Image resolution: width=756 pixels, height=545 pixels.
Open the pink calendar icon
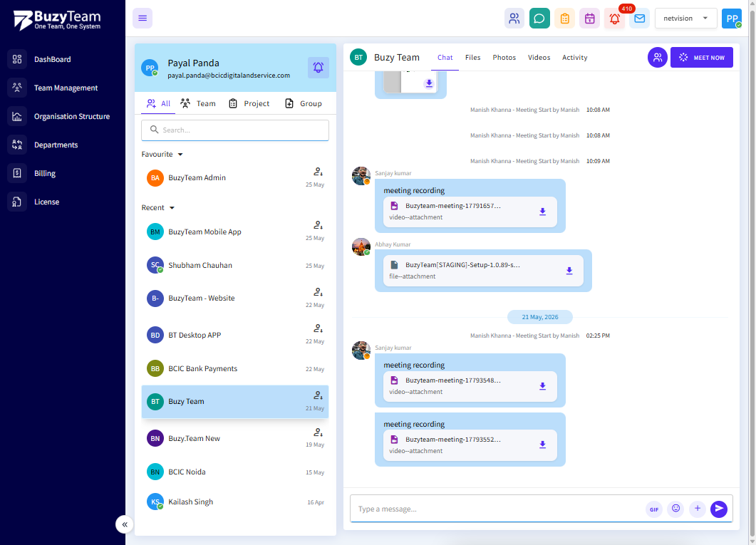click(x=590, y=19)
